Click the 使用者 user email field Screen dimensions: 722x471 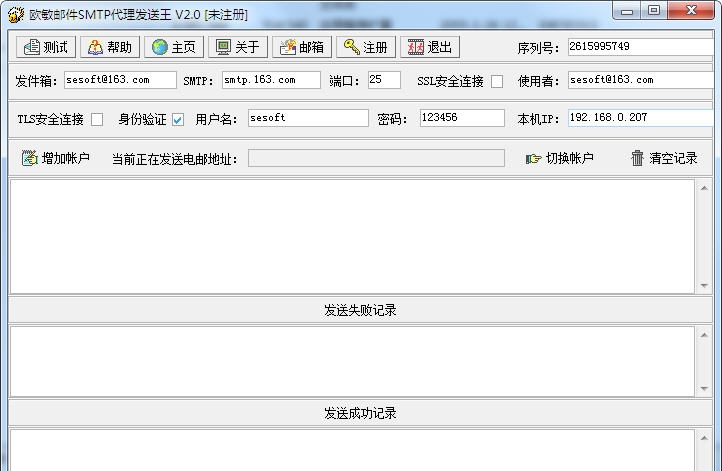(x=640, y=80)
